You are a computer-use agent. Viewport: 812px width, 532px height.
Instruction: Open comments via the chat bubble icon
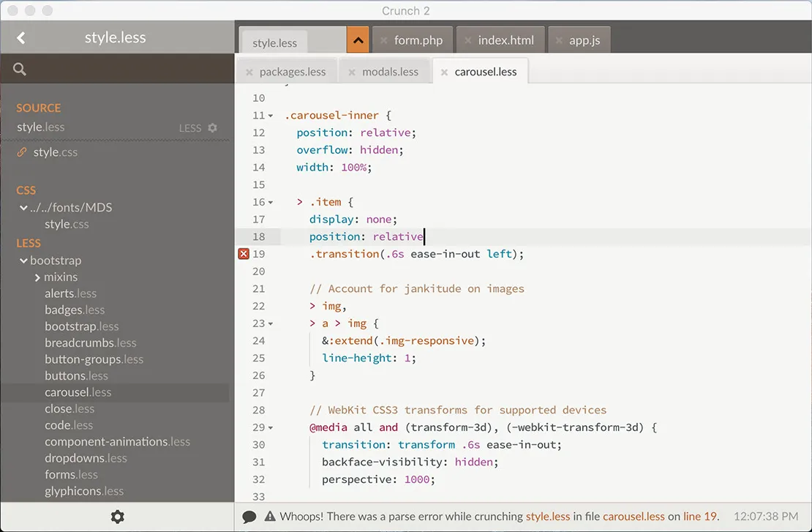click(249, 516)
